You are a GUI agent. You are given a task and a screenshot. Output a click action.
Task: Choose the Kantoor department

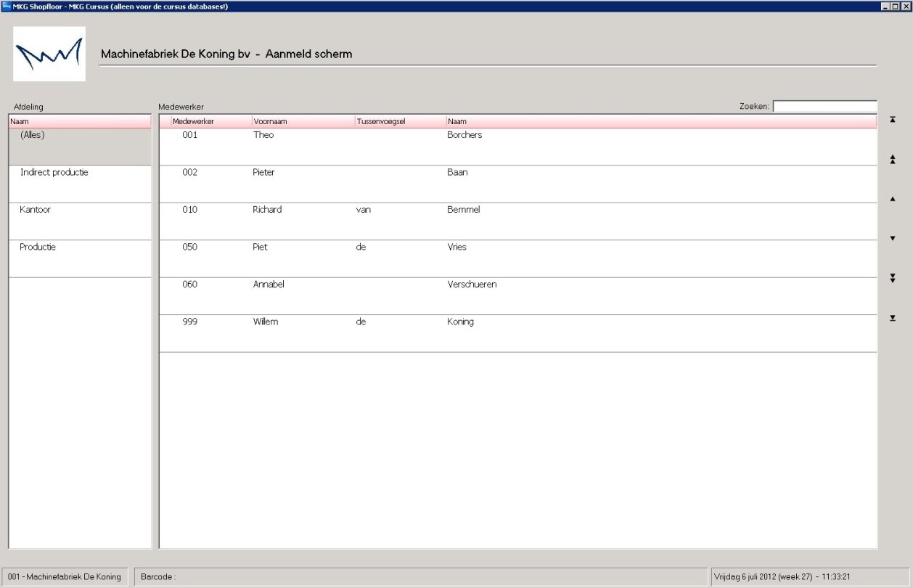point(80,221)
